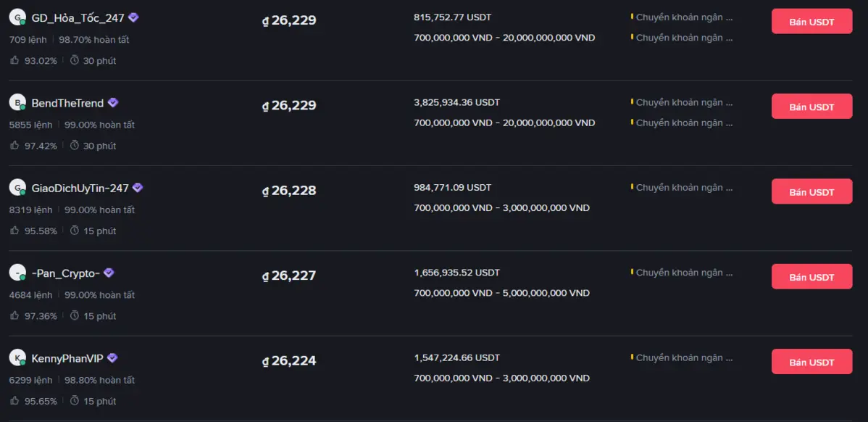Click the verified badge next to GiaoDichUyTin-247
868x422 pixels.
pos(138,187)
